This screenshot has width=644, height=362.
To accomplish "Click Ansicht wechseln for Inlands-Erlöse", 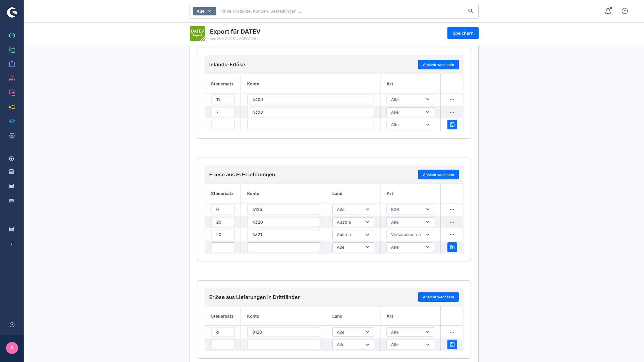I will point(438,65).
